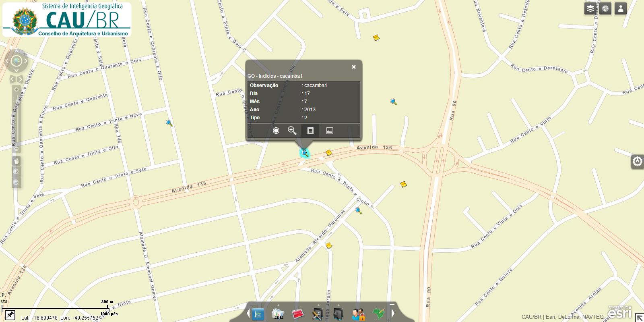Click the yellow note marker beside Avenida 136 label
The width and height of the screenshot is (644, 322).
[329, 153]
